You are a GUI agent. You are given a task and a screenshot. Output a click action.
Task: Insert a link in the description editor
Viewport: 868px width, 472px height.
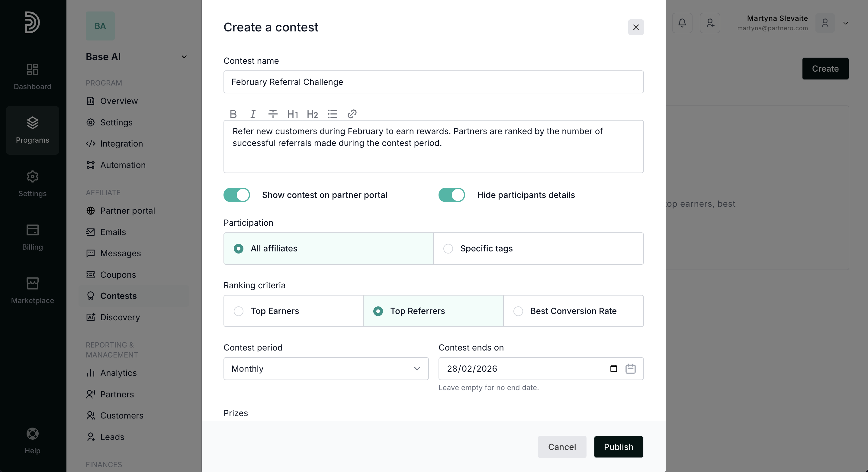[352, 114]
